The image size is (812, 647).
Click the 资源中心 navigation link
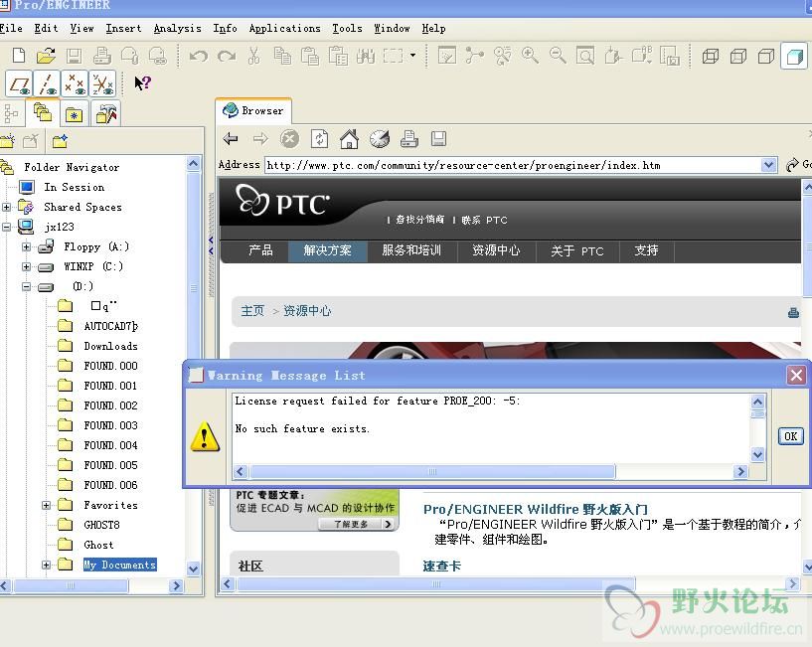(496, 250)
